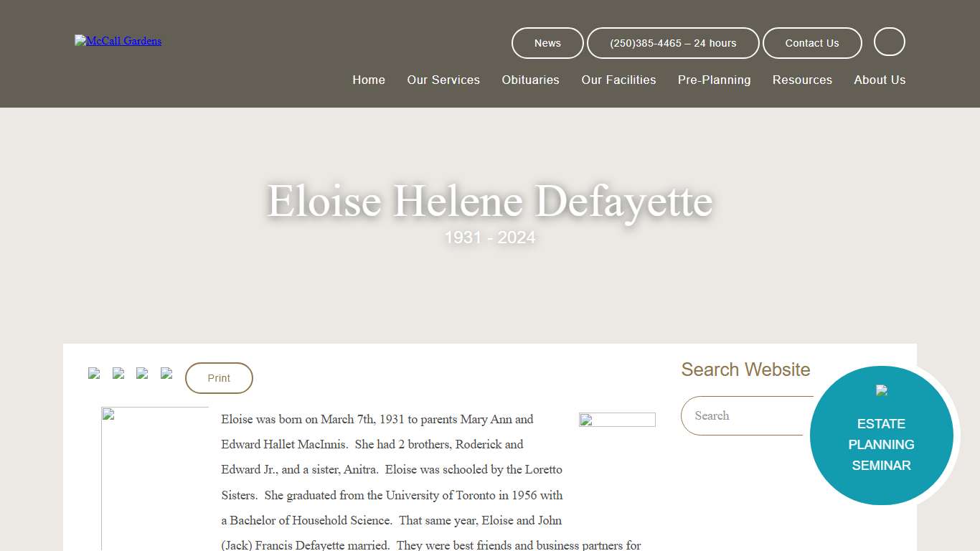Select Home from the navigation bar
980x551 pixels.
[x=369, y=80]
